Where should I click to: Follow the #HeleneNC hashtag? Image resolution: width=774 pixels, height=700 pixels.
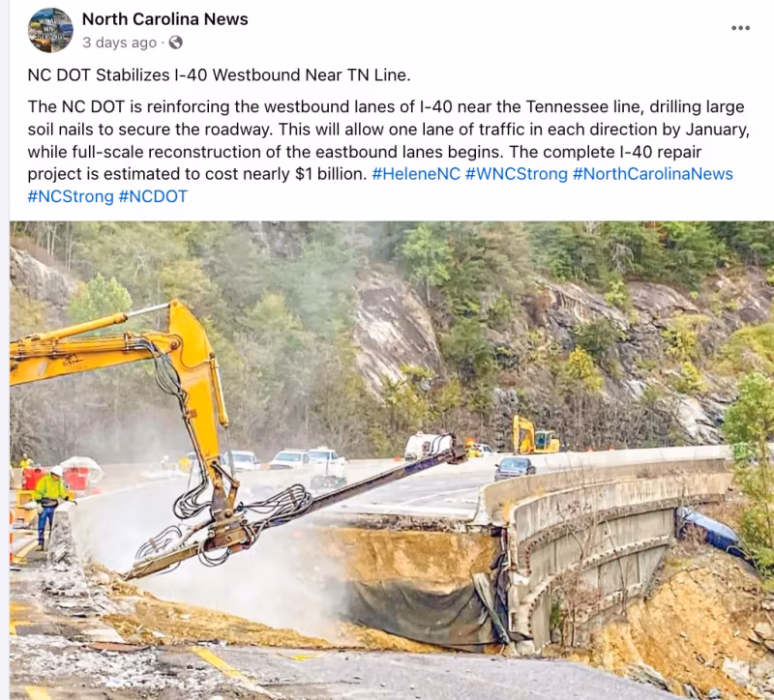pyautogui.click(x=416, y=174)
